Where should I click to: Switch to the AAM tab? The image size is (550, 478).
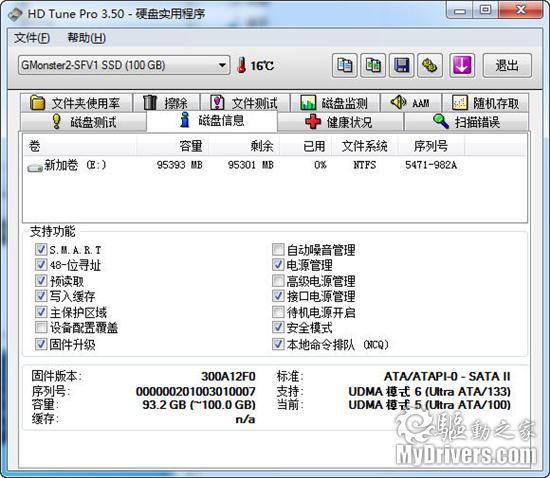(x=411, y=103)
